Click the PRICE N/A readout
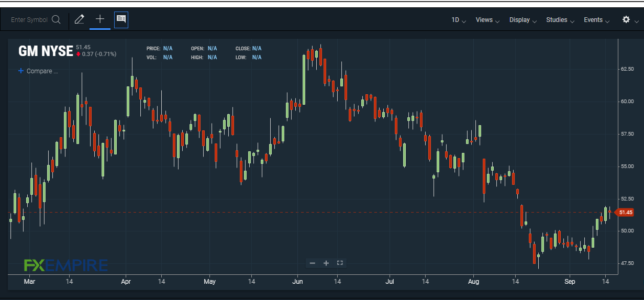Image resolution: width=644 pixels, height=300 pixels. (160, 48)
